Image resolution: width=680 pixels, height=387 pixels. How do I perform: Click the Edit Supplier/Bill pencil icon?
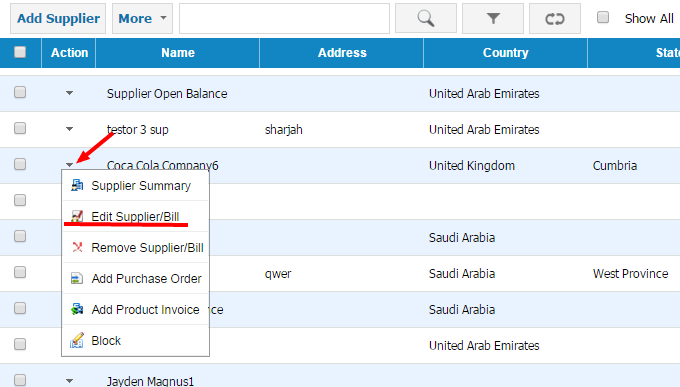point(77,216)
